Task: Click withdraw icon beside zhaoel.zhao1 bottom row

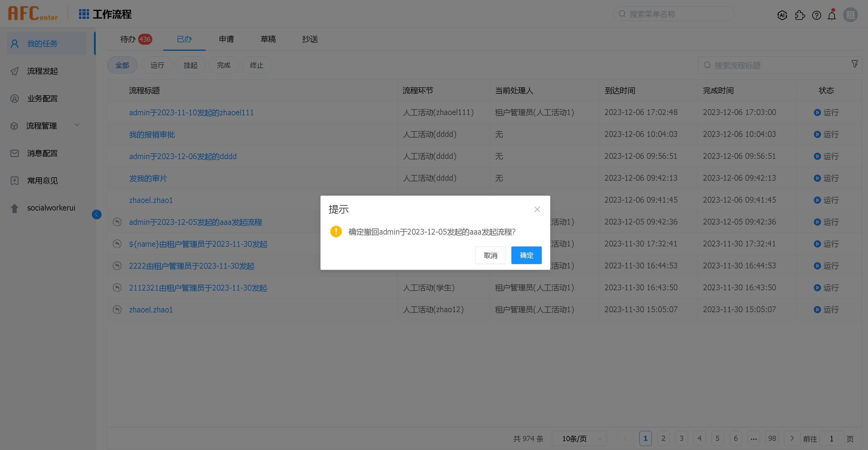Action: tap(117, 310)
